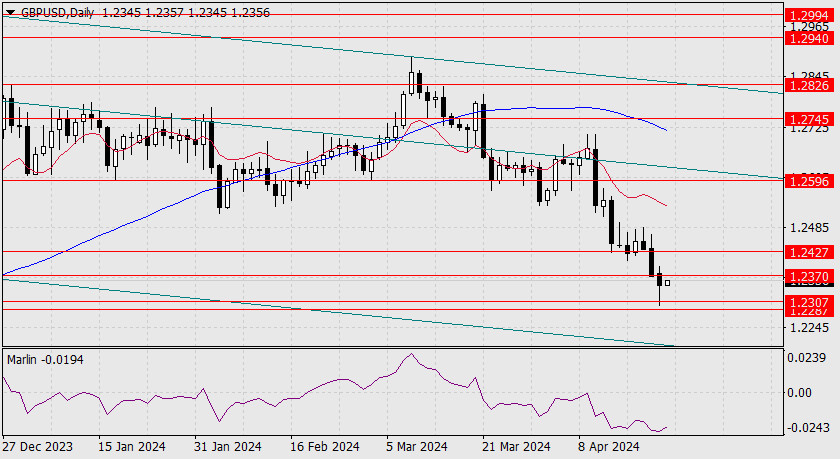Click the 1.2245 price scale value
The image size is (840, 459).
pos(809,327)
